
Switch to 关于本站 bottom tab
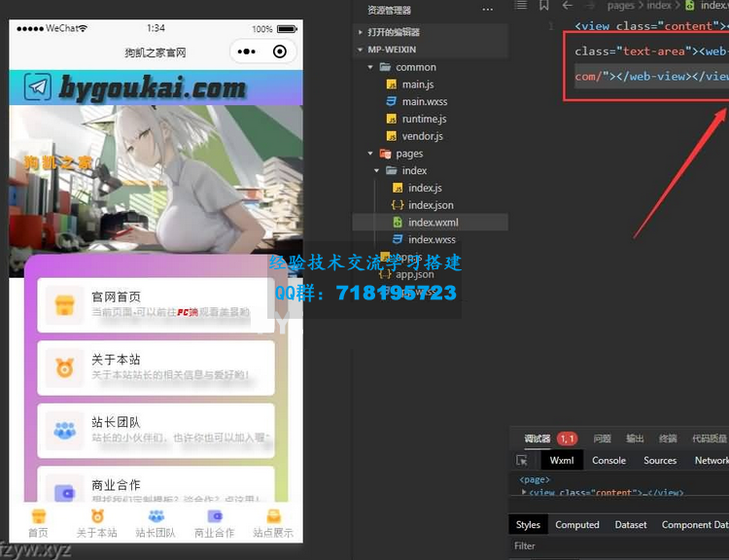click(x=96, y=523)
